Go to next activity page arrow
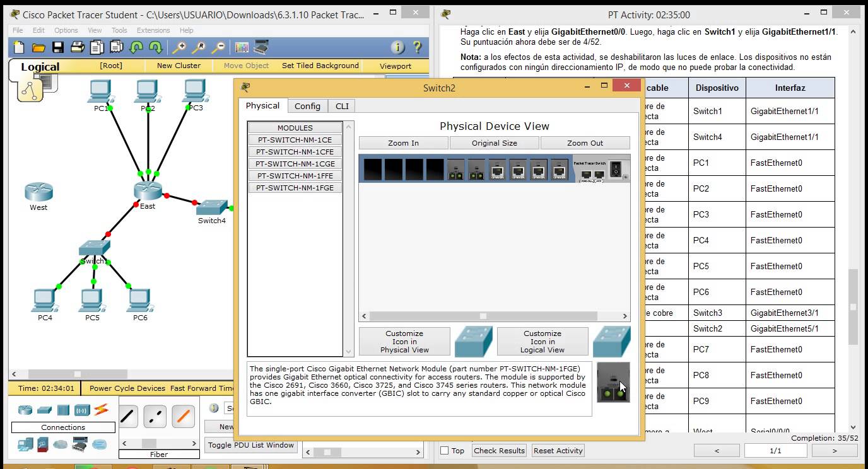 [x=834, y=451]
